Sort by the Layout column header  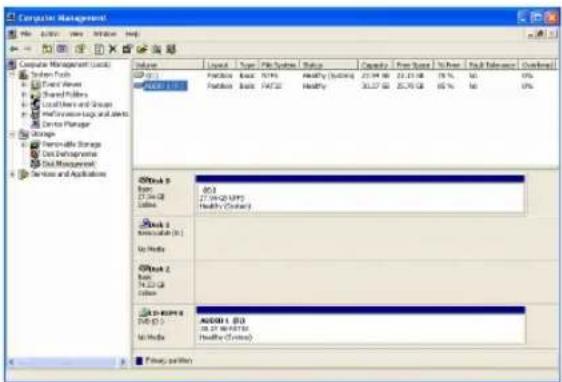tap(220, 65)
